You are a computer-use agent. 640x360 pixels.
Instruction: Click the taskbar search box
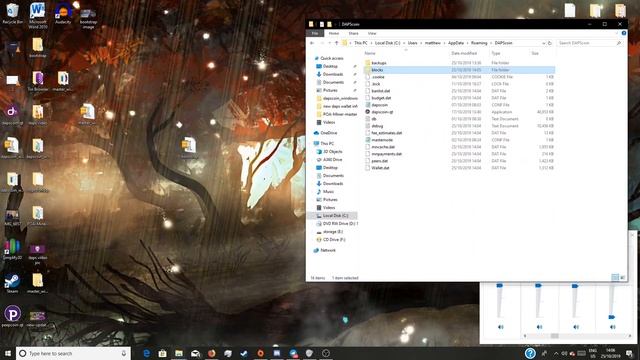pyautogui.click(x=73, y=353)
